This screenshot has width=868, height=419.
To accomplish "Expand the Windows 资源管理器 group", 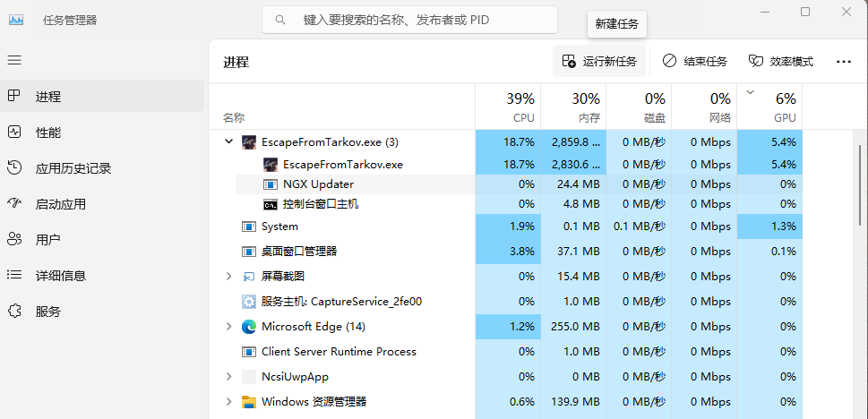I will click(x=228, y=402).
